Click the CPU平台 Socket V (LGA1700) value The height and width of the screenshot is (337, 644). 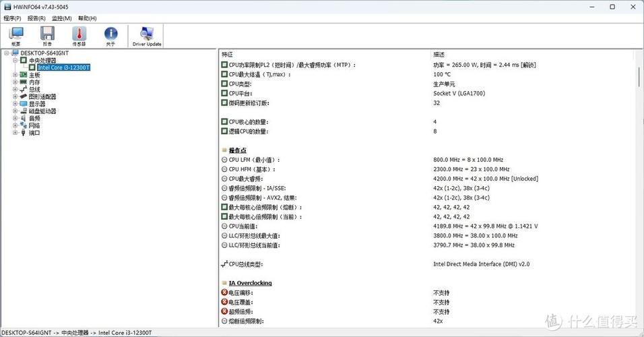459,93
